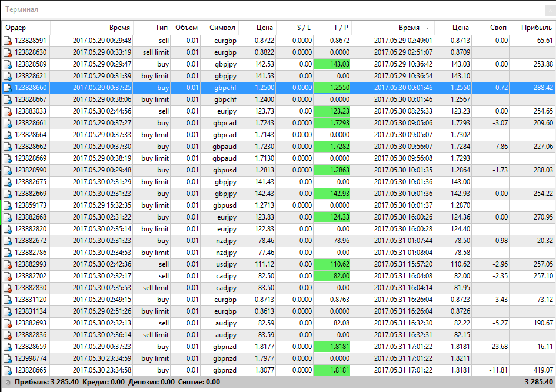Select order number 123831134
The width and height of the screenshot is (556, 392).
[x=31, y=311]
